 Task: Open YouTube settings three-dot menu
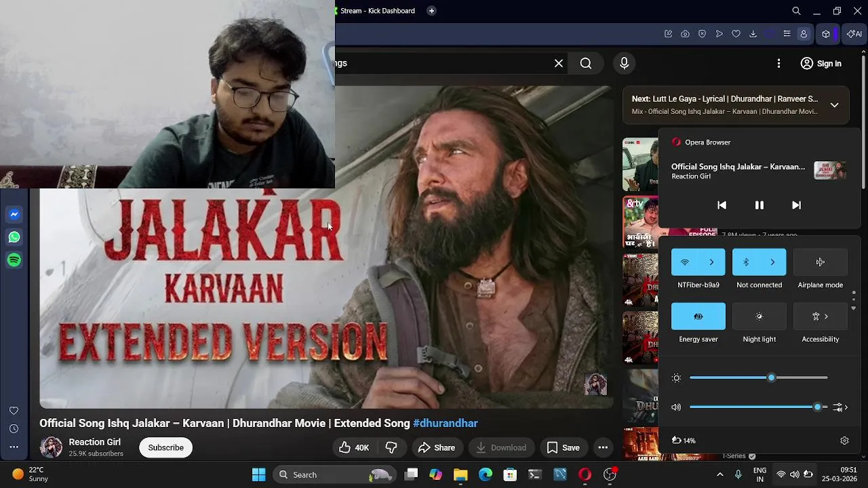click(778, 63)
